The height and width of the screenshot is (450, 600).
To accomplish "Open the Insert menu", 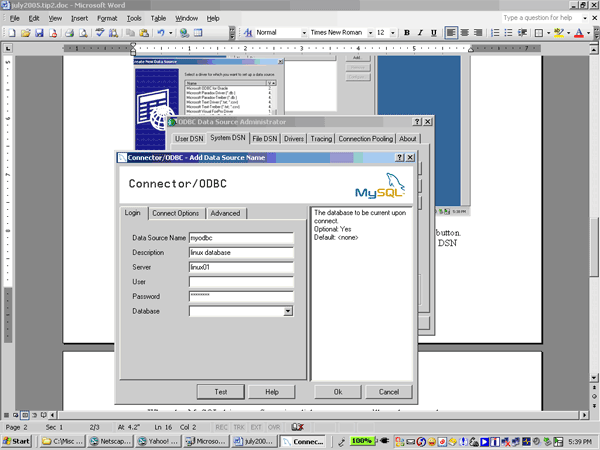I will 79,18.
